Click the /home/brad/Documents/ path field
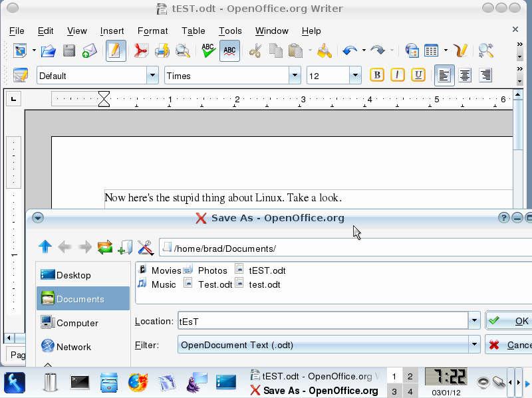Screen dimensions: 532x398 tap(345, 248)
